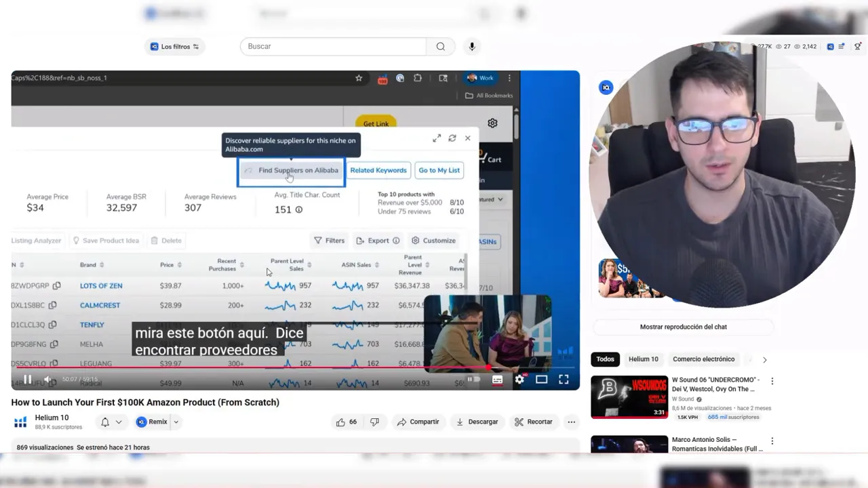Click the red video progress bar
This screenshot has height=488, width=868.
click(x=271, y=368)
